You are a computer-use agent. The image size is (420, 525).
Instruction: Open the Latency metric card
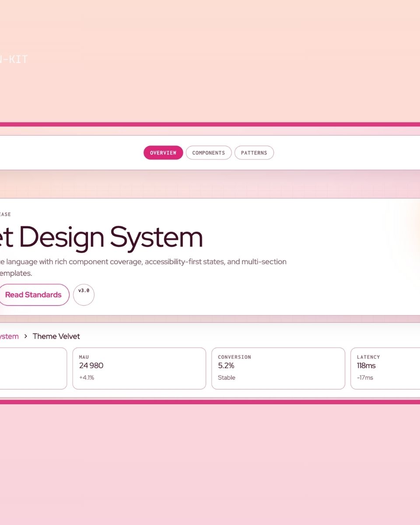(x=385, y=368)
